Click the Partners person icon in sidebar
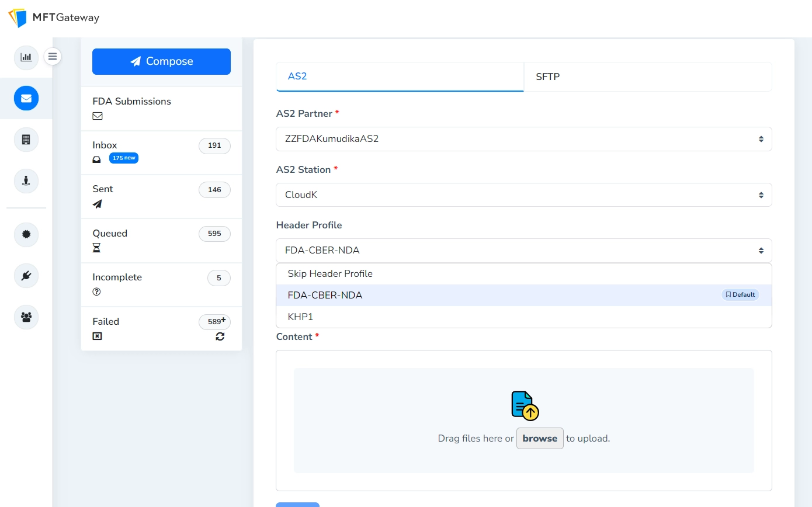 point(26,181)
